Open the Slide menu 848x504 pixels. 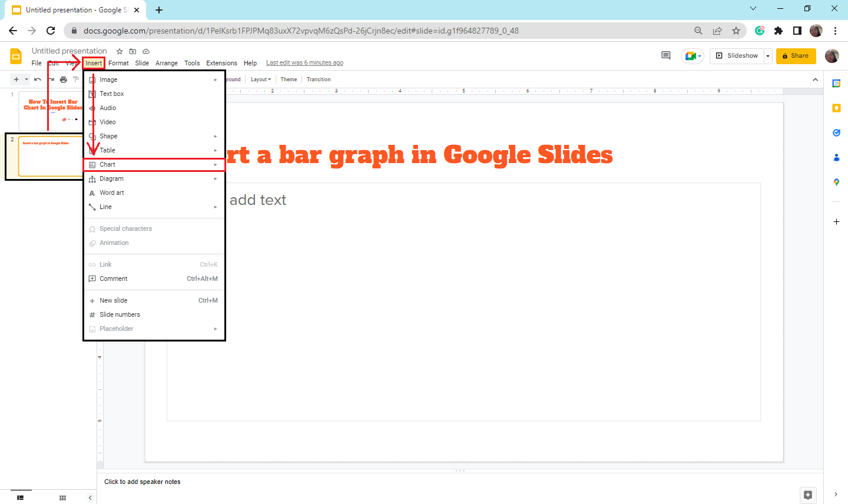142,63
